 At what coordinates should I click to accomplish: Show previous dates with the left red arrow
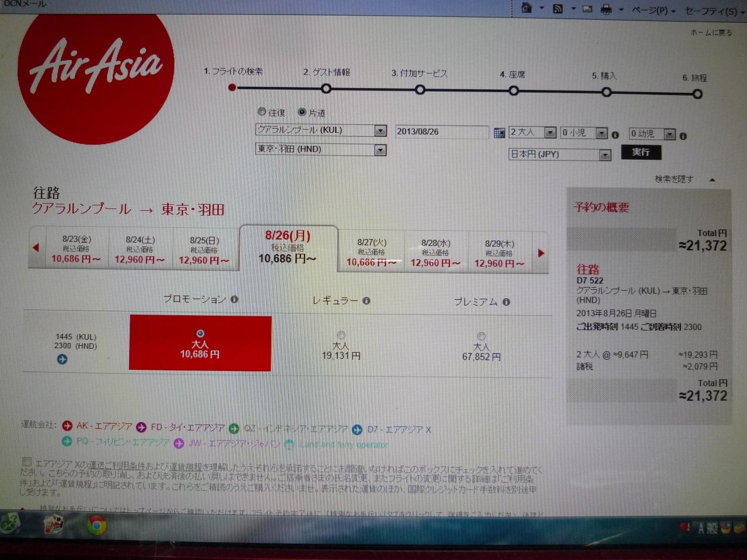pyautogui.click(x=36, y=247)
